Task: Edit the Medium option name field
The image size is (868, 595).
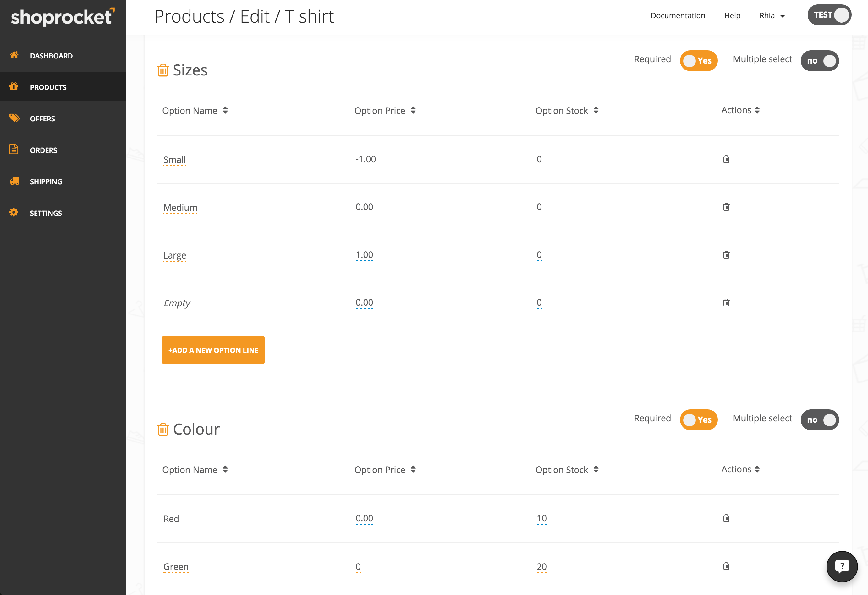Action: pos(180,208)
